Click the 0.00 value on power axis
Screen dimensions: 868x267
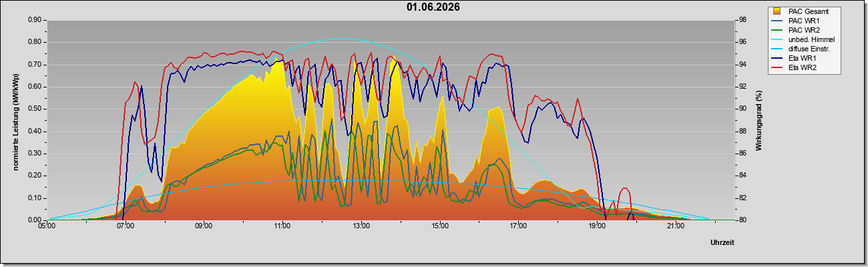[x=34, y=220]
